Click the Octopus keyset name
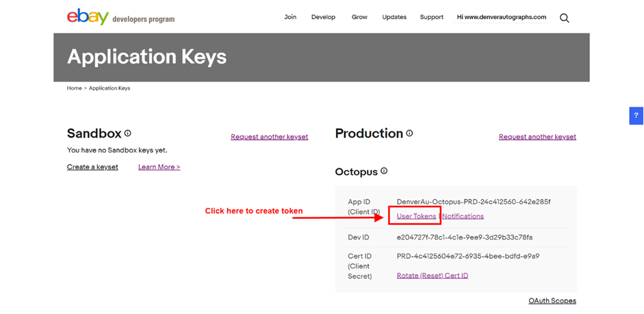 (356, 172)
